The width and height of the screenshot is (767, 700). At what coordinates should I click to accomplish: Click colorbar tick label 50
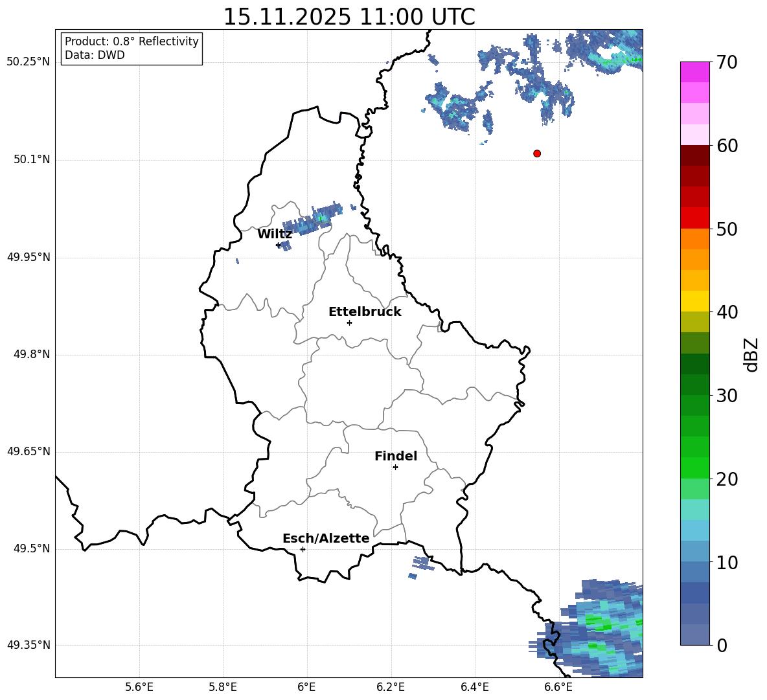[727, 229]
